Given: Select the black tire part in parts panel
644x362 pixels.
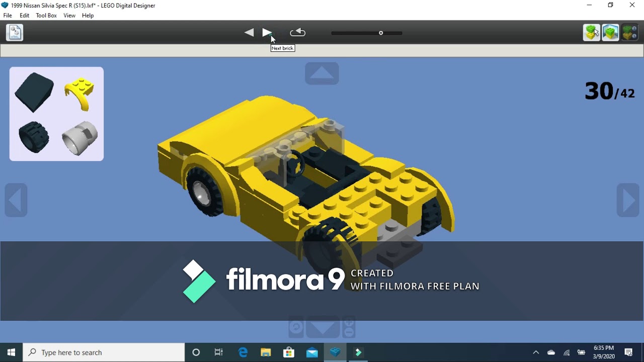Looking at the screenshot, I should click(x=34, y=137).
